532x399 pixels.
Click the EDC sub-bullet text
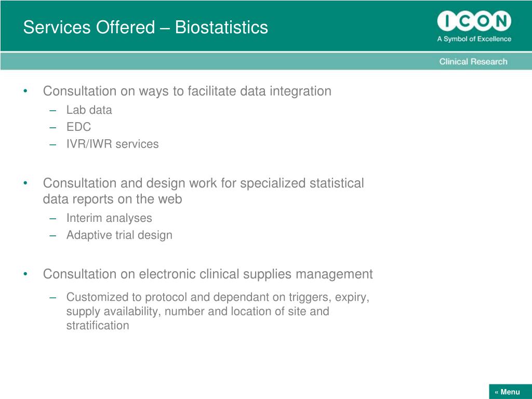click(79, 127)
